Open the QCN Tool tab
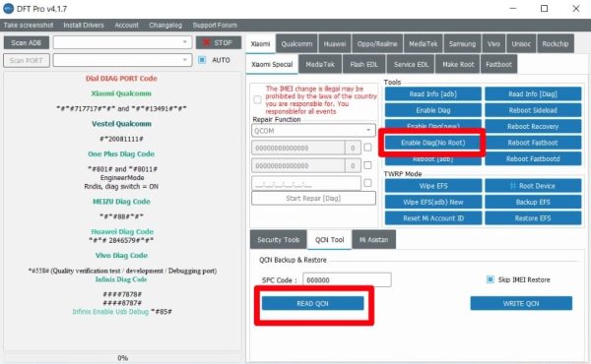 [329, 240]
